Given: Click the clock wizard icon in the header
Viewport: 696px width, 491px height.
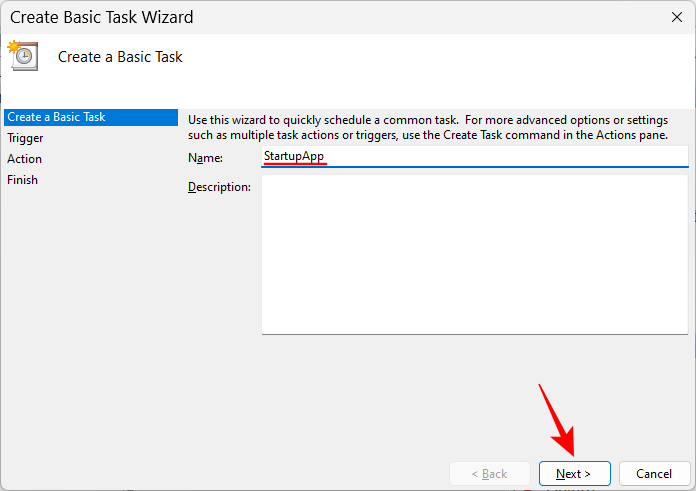Looking at the screenshot, I should click(x=22, y=55).
